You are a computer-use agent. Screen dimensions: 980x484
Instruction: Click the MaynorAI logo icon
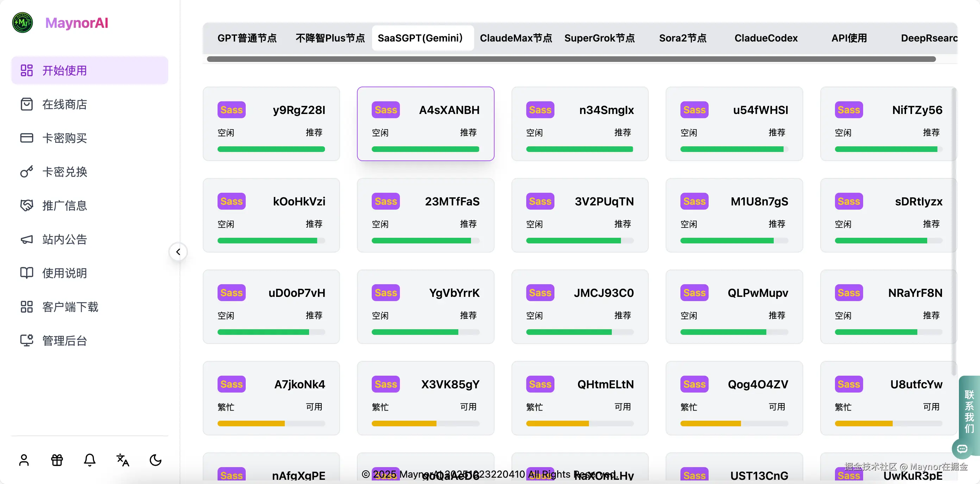pyautogui.click(x=23, y=23)
